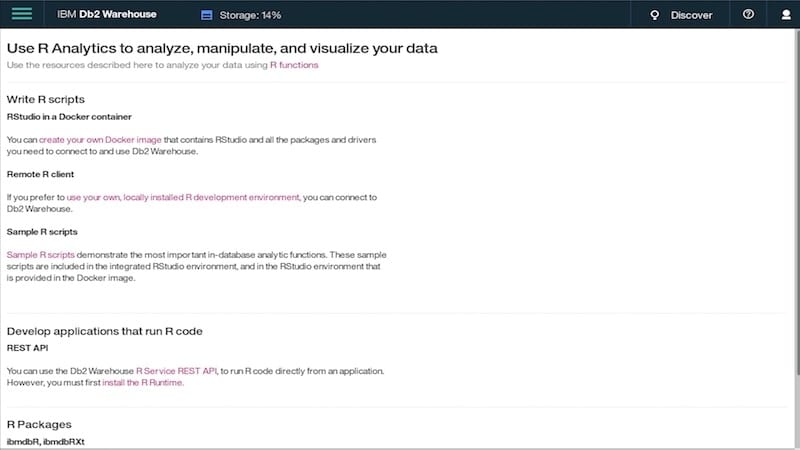Click the IBM Db2 Warehouse title
Image resolution: width=800 pixels, height=450 pixels.
(x=107, y=14)
